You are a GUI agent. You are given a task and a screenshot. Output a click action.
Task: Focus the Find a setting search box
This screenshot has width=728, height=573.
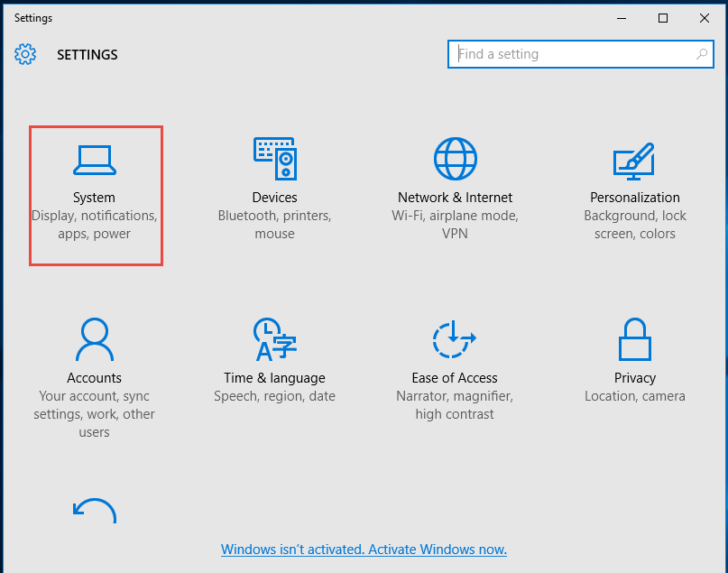point(581,54)
